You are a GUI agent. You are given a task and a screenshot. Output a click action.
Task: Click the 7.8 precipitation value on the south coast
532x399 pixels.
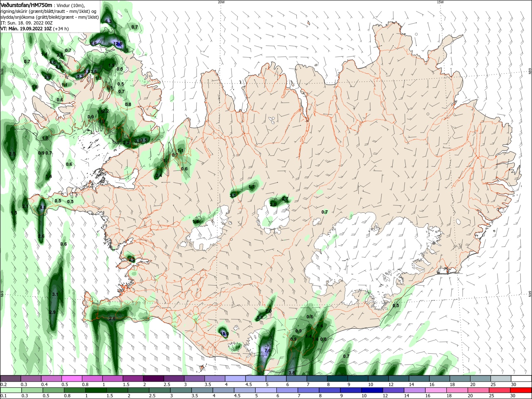click(x=268, y=351)
